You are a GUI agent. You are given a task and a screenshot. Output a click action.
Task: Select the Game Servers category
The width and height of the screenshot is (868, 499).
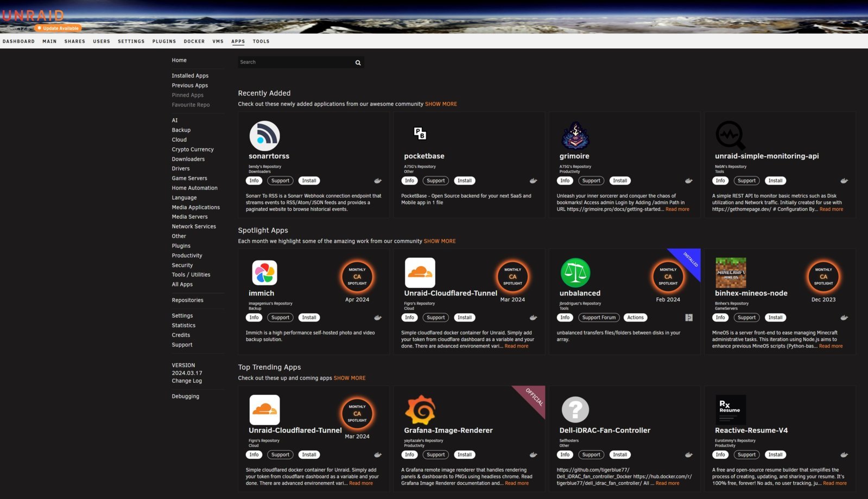coord(189,178)
